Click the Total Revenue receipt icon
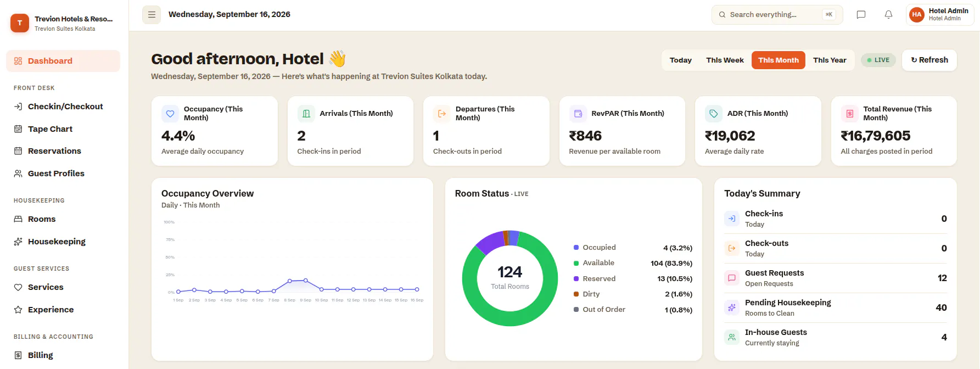 click(850, 114)
